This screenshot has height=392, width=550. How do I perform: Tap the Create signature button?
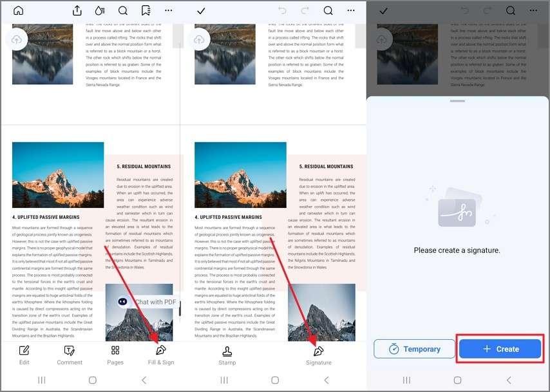click(x=500, y=349)
